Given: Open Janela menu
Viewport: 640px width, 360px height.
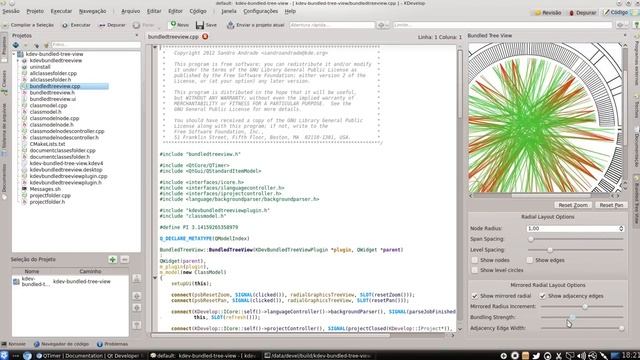Looking at the screenshot, I should click(x=229, y=11).
